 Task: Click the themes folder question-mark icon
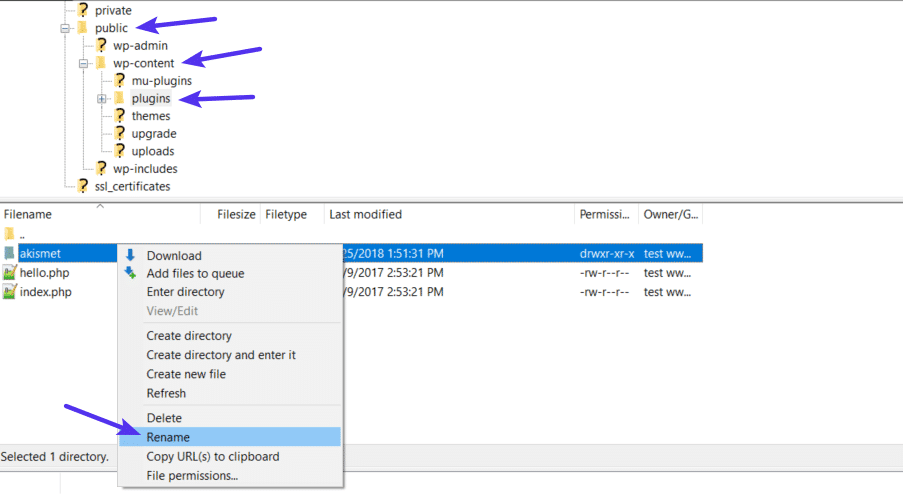coord(119,116)
